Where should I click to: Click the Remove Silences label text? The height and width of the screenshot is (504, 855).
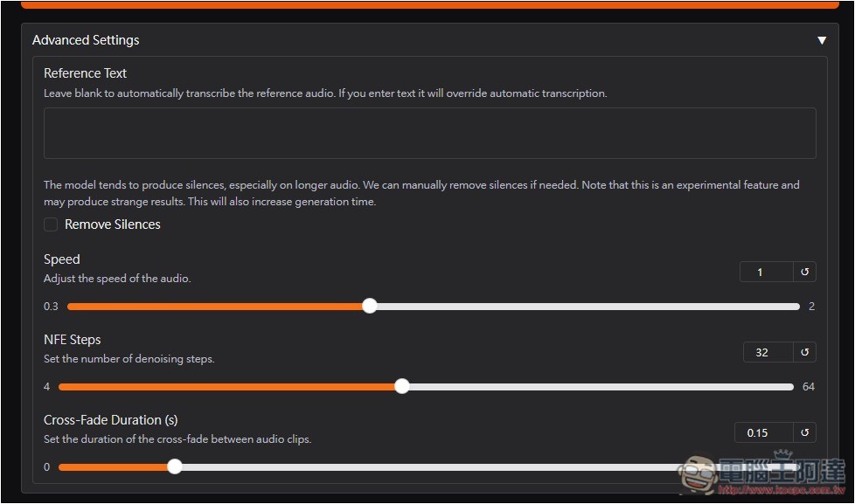click(x=113, y=224)
